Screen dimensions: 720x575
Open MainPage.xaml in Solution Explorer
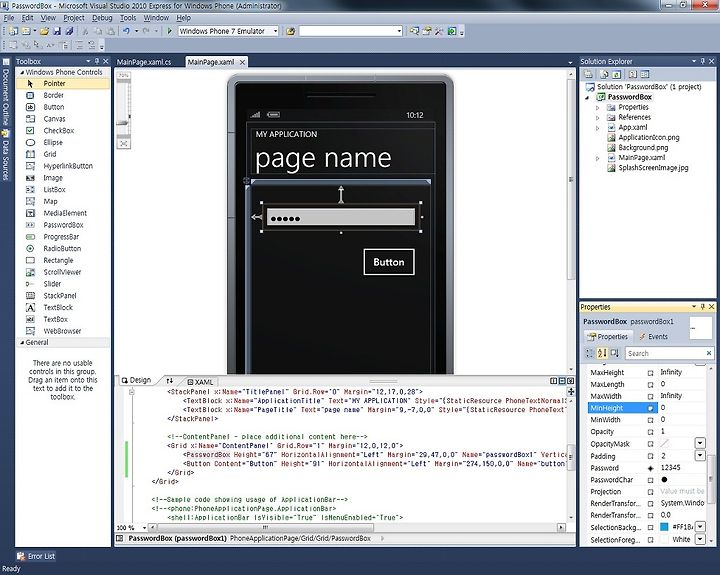click(641, 158)
